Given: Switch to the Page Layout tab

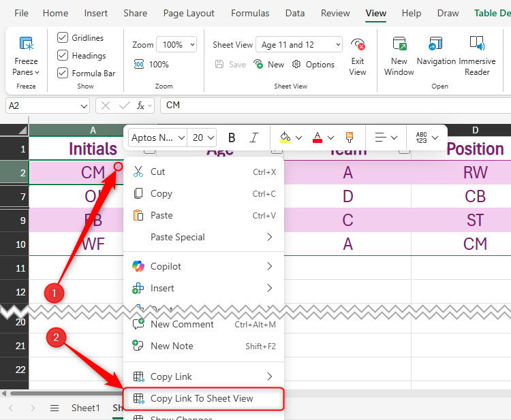Looking at the screenshot, I should pos(189,13).
